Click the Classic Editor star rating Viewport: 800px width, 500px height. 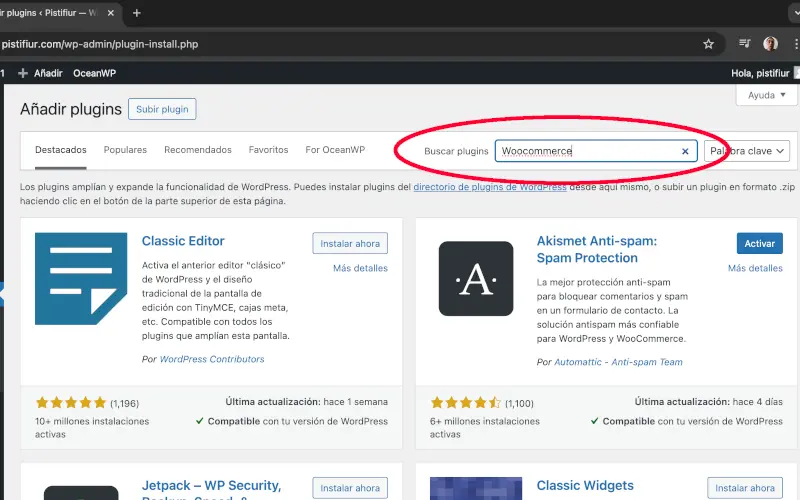point(71,403)
